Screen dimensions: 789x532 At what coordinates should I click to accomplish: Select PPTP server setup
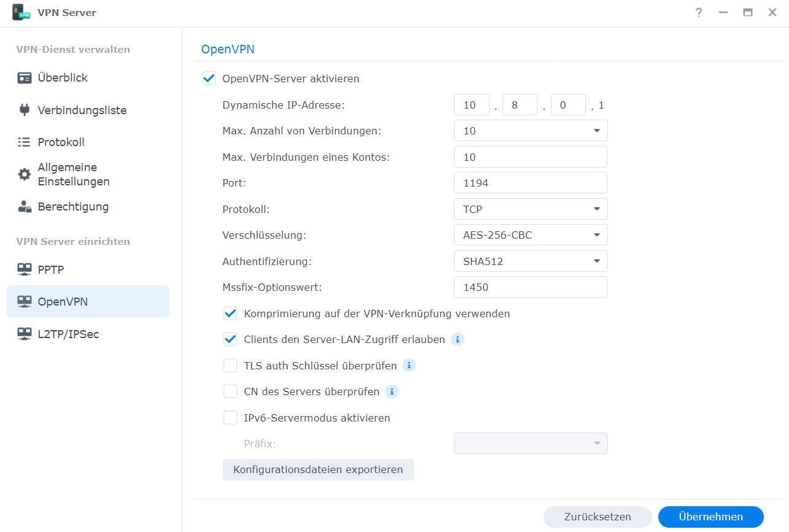[88, 269]
